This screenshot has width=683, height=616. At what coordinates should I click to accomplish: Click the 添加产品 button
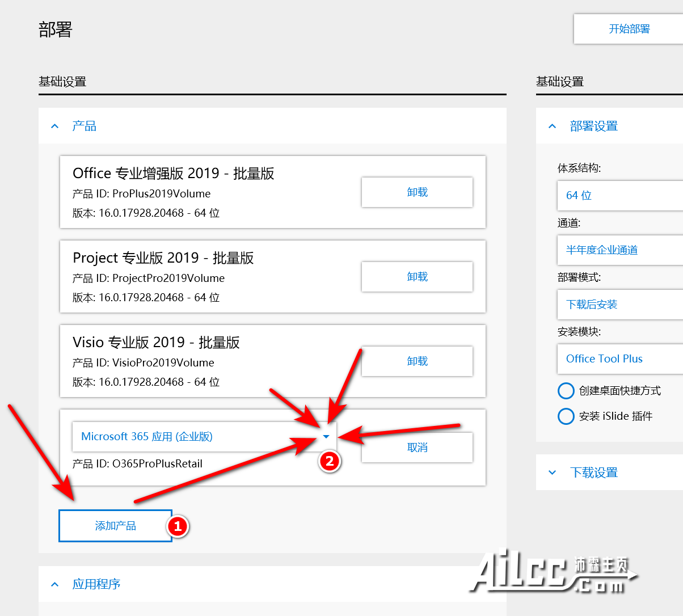(115, 526)
